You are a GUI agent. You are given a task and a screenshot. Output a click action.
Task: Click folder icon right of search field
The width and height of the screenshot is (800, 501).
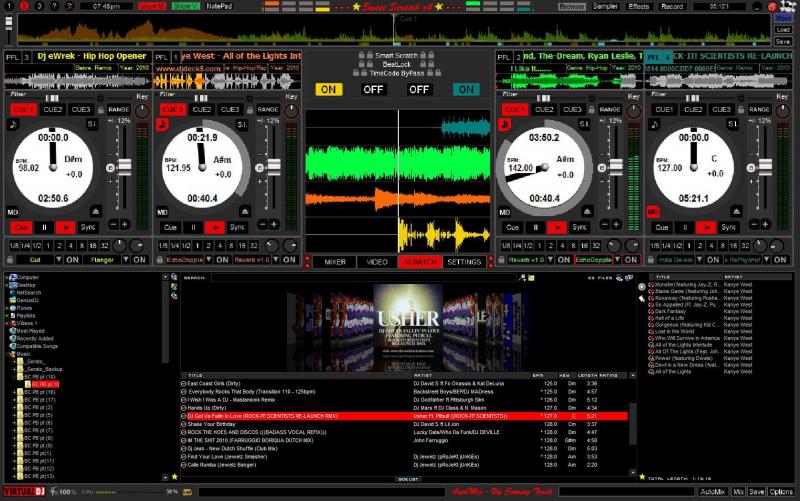click(x=531, y=278)
